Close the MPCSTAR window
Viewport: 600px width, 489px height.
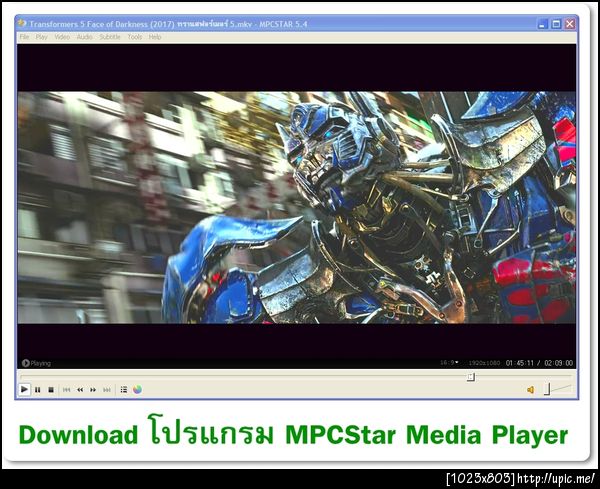(570, 24)
